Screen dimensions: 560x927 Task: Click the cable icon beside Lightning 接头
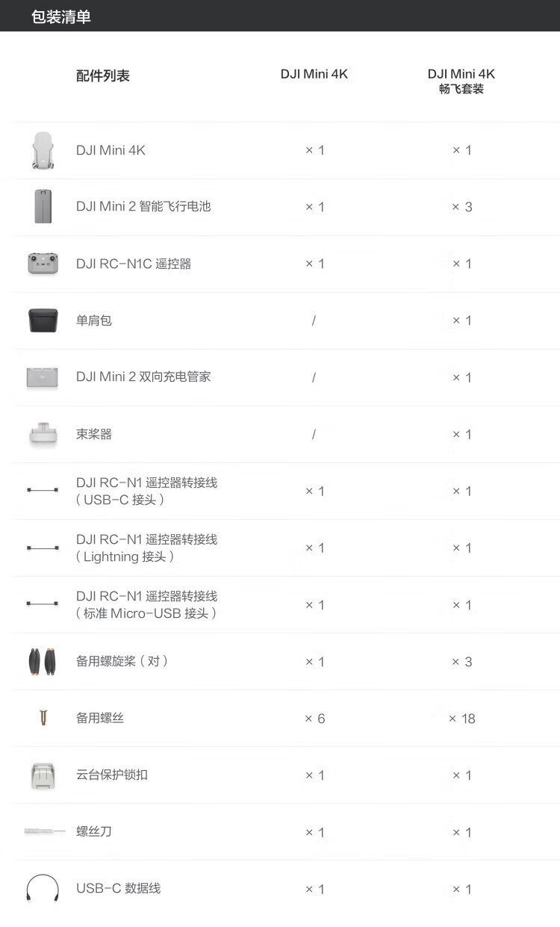(43, 548)
